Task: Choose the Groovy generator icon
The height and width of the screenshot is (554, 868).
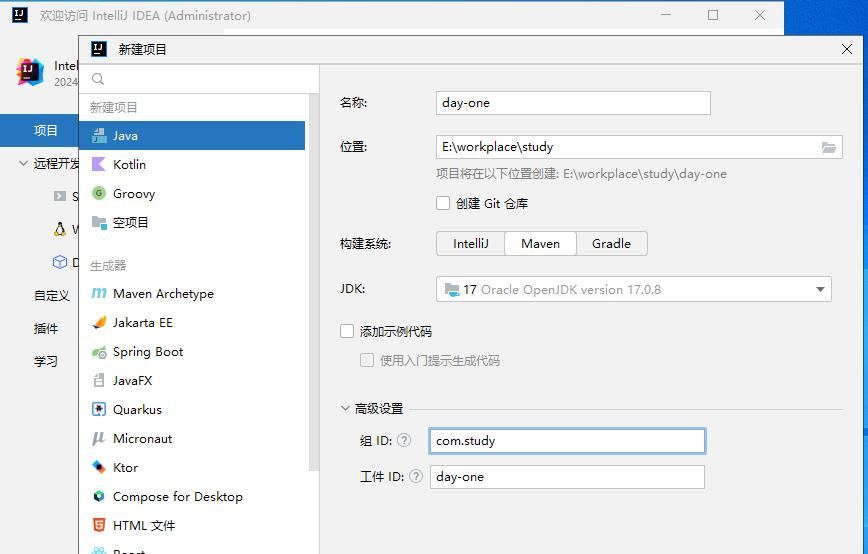Action: 99,194
